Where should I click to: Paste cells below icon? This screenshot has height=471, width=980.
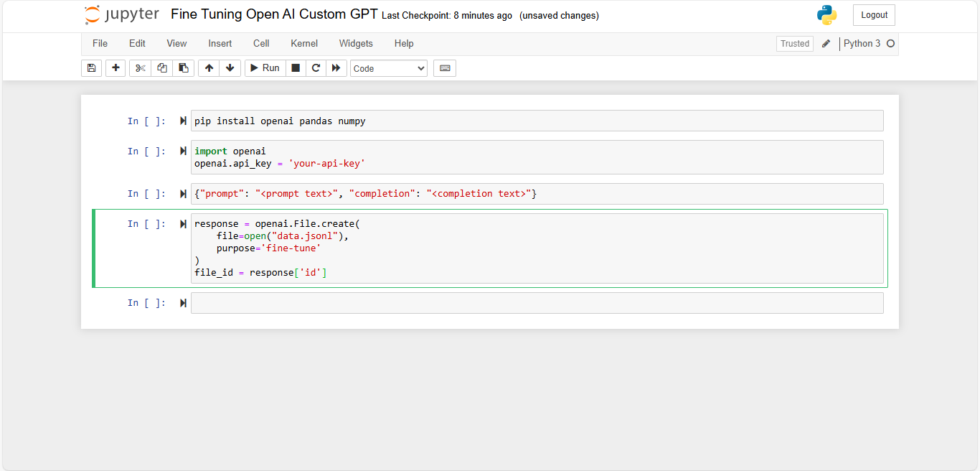184,68
